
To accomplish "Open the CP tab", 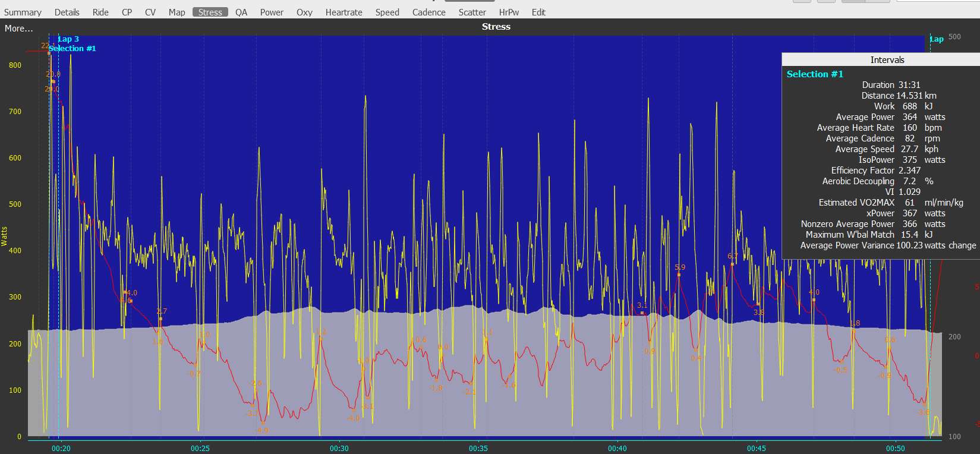I will click(127, 12).
